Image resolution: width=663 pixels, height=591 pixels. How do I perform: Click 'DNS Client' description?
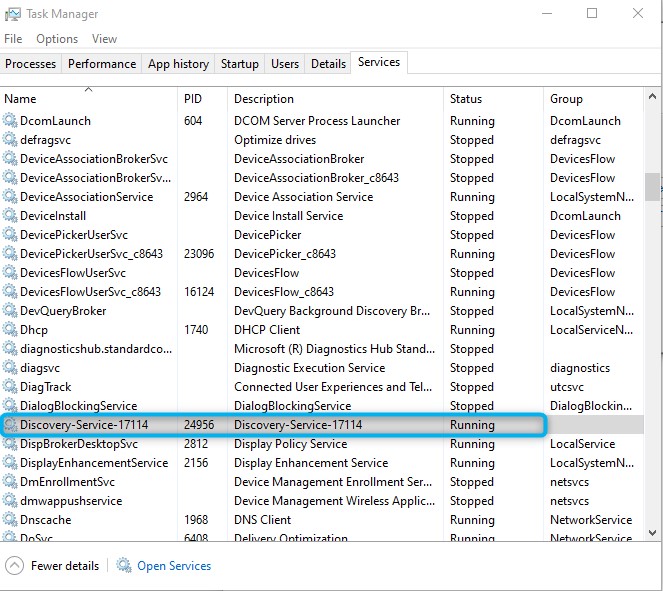coord(263,520)
